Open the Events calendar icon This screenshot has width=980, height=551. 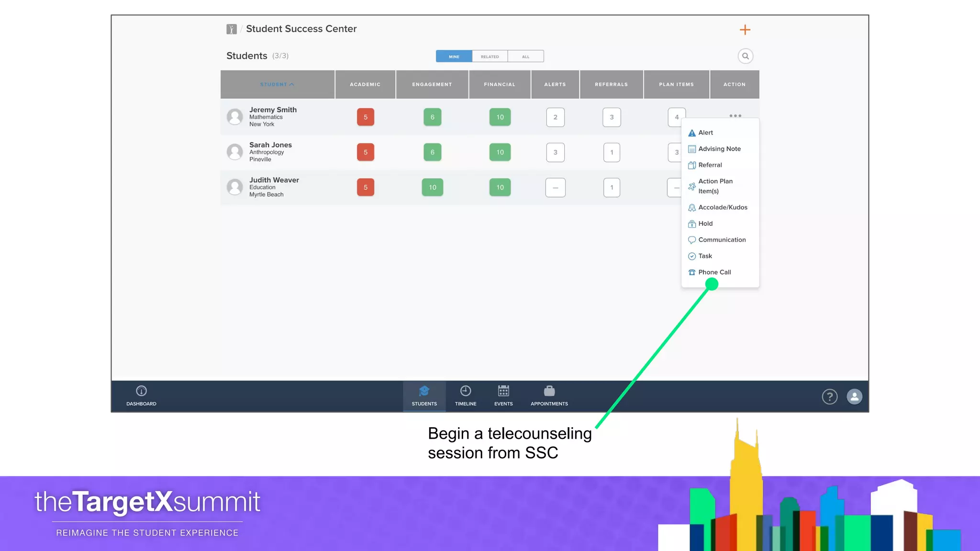pos(503,391)
